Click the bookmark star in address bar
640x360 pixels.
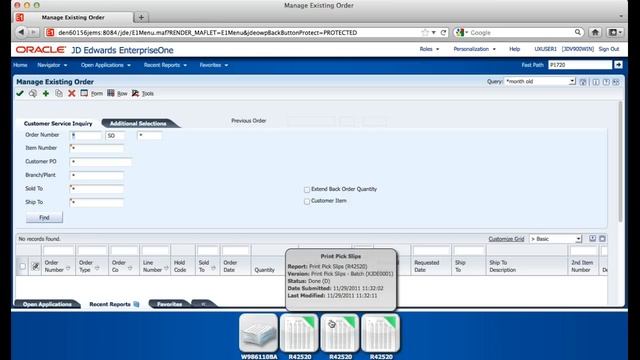(425, 32)
